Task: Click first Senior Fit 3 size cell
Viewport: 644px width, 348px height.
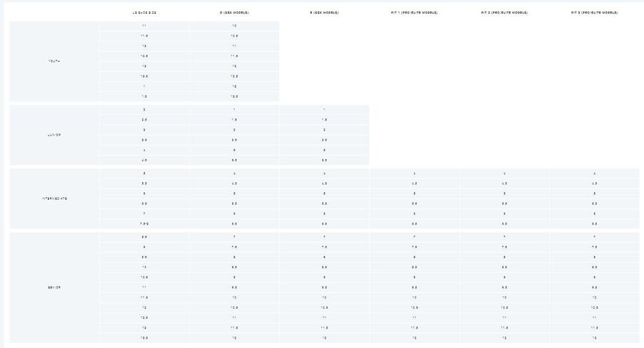Action: (594, 237)
